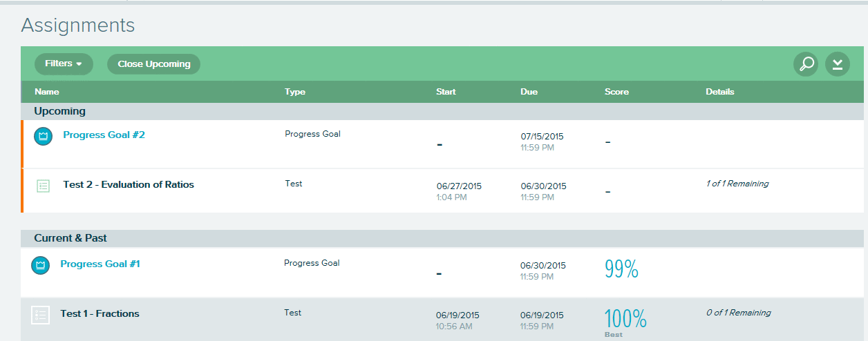Open the Progress Goal #2 link

(104, 135)
